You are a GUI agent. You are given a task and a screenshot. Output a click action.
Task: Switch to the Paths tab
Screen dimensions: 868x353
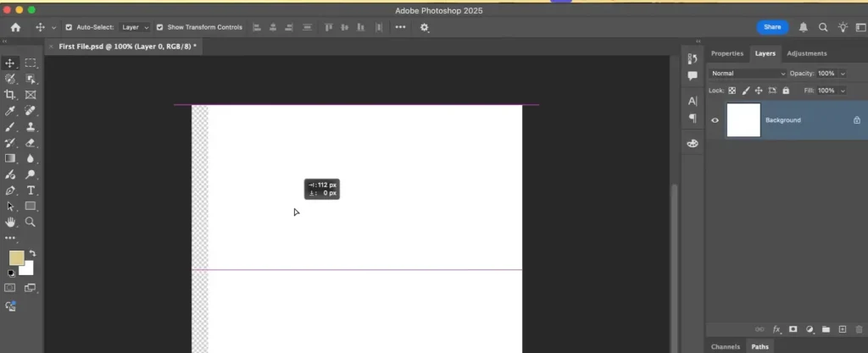(759, 347)
